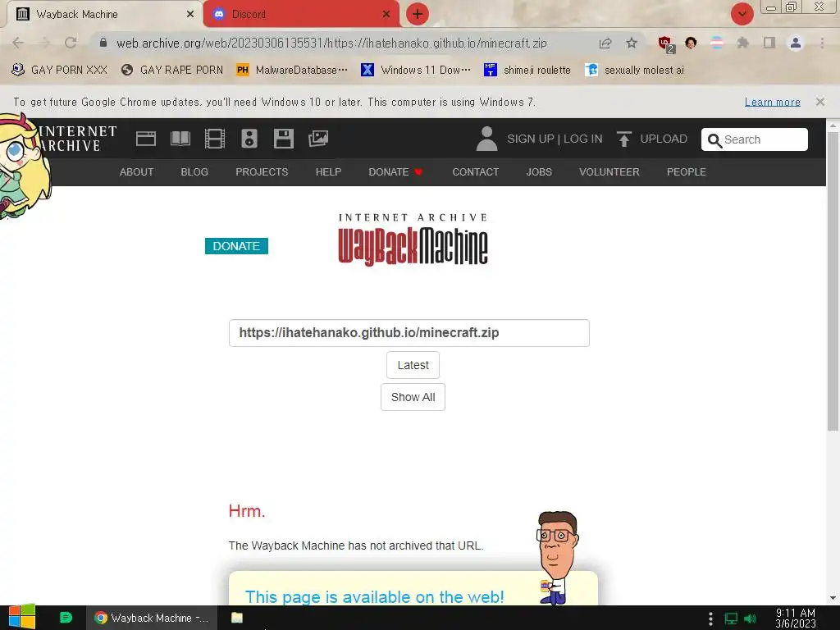This screenshot has height=630, width=840.
Task: Open the uBlock Origin extension icon
Action: [x=666, y=43]
